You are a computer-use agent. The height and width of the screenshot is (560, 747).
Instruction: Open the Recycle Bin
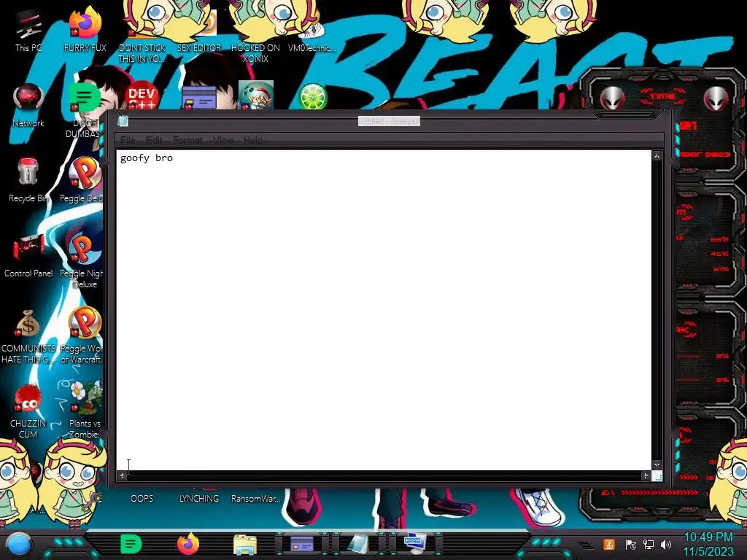28,181
